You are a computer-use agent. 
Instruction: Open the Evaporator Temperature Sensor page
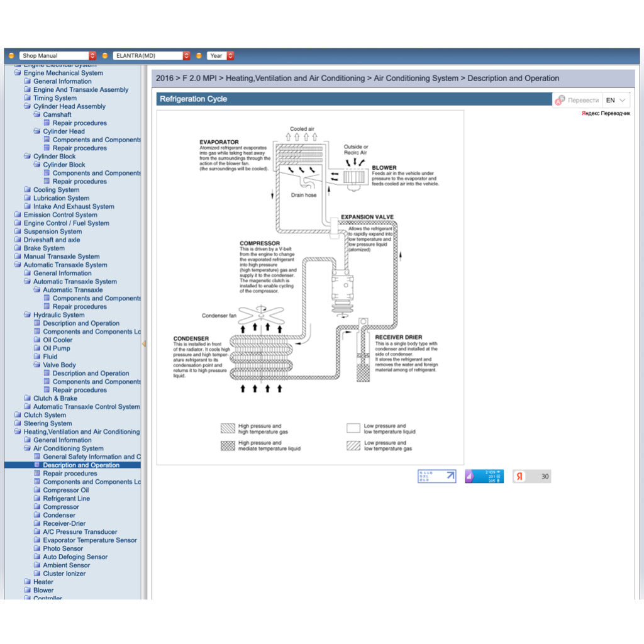pos(89,540)
